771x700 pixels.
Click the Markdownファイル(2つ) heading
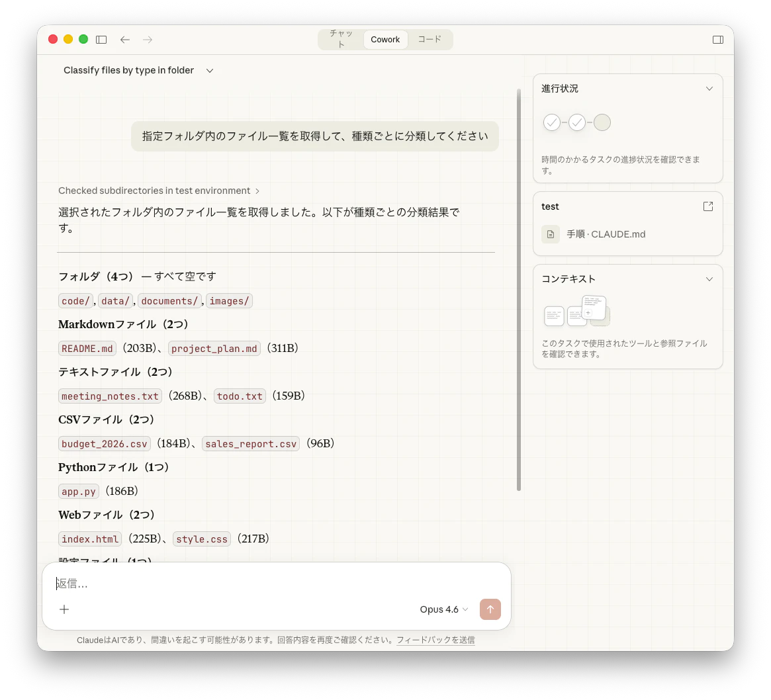[x=123, y=324]
